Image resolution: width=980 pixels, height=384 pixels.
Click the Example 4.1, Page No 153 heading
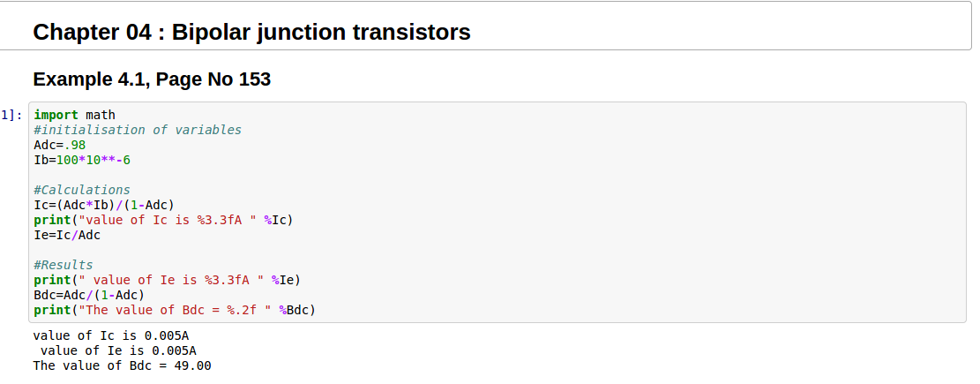click(x=152, y=79)
